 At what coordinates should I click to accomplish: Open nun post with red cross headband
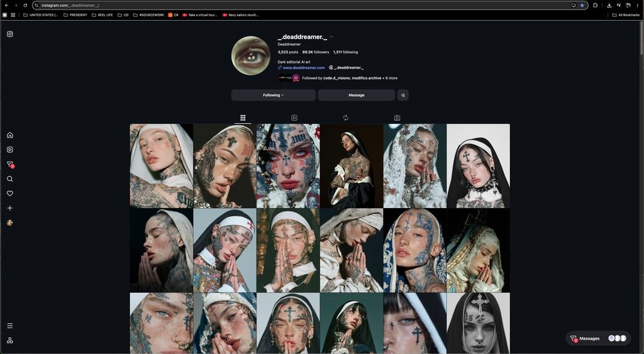tap(225, 250)
